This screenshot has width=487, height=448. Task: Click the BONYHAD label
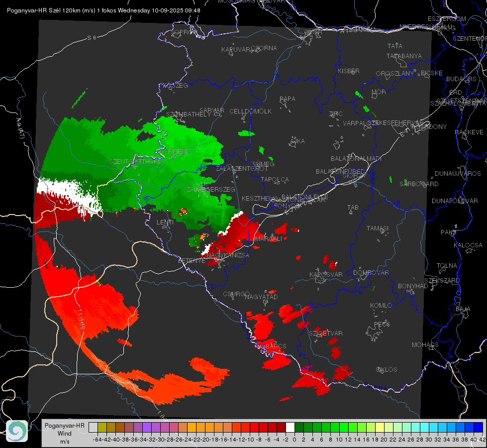(413, 286)
